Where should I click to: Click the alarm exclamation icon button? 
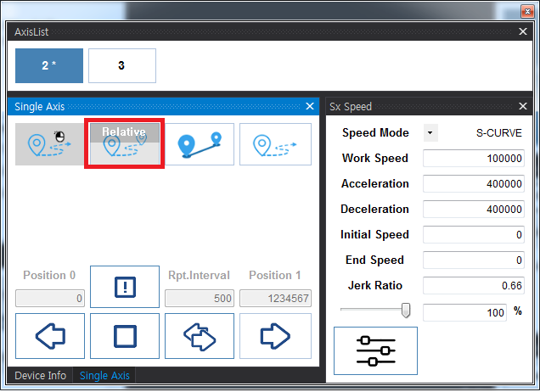125,287
